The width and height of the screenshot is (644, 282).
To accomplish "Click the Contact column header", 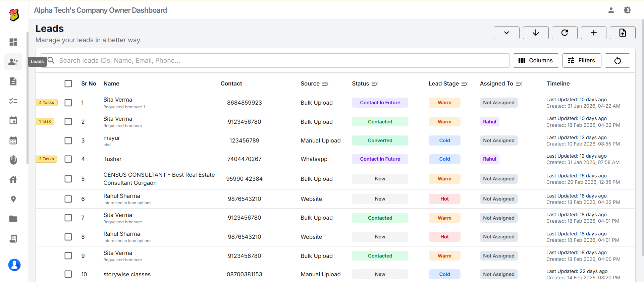I will pos(231,83).
